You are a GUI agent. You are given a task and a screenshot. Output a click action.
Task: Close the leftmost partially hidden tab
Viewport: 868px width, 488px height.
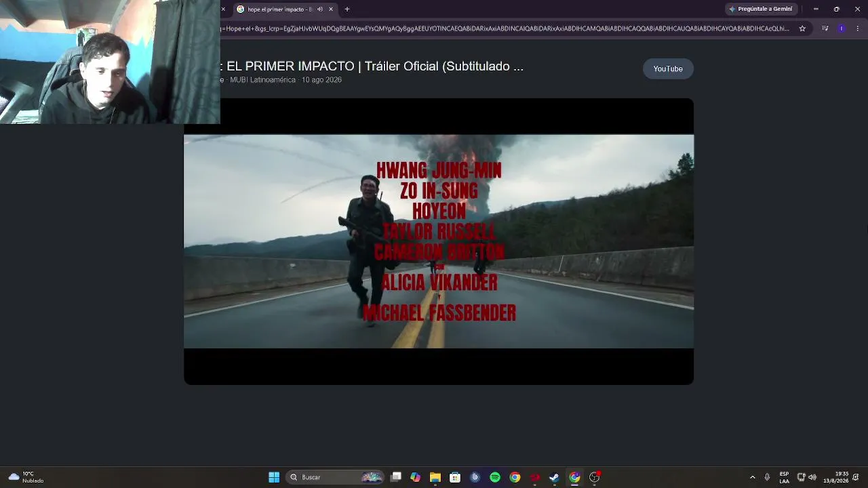pos(223,9)
